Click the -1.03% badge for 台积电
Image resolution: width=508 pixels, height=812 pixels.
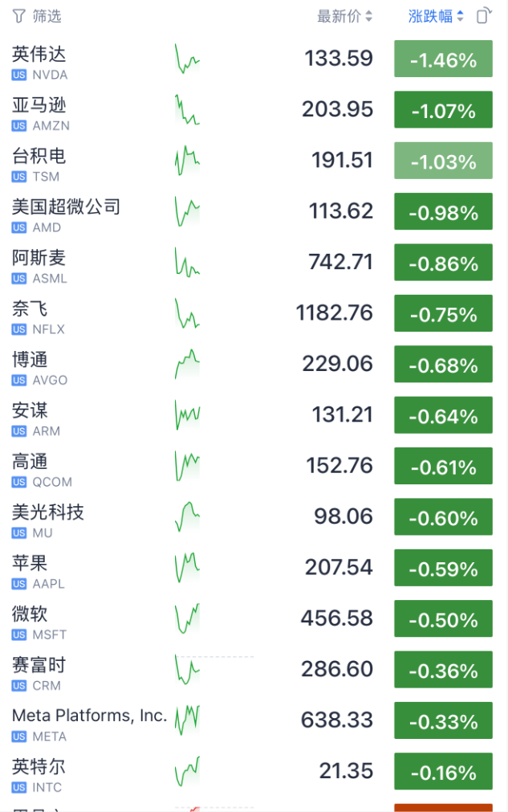[443, 161]
